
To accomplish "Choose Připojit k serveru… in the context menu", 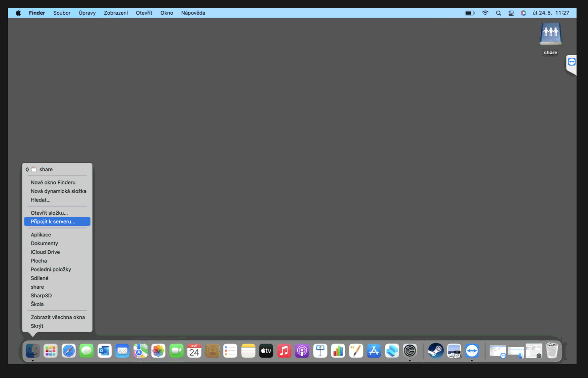I will coord(53,221).
